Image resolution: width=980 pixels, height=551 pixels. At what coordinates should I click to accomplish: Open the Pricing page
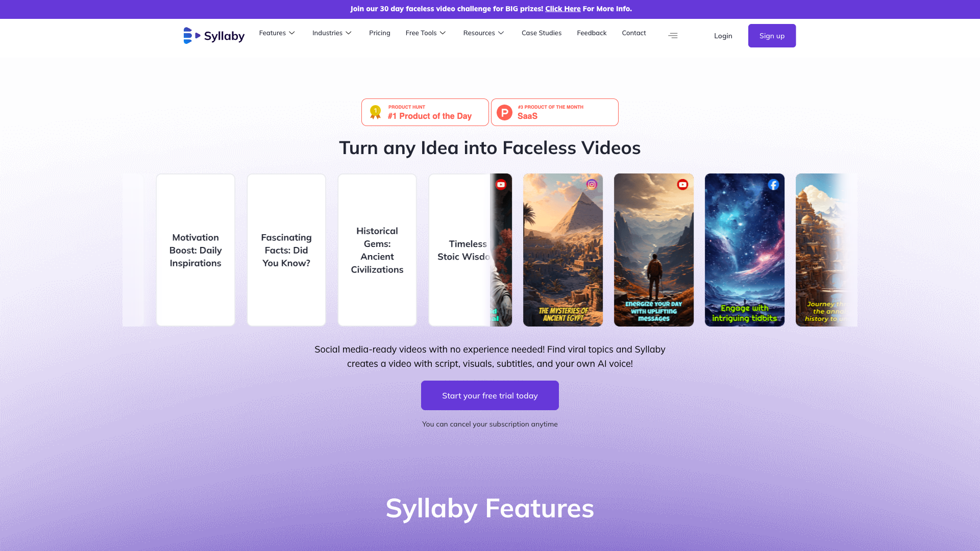pos(380,33)
